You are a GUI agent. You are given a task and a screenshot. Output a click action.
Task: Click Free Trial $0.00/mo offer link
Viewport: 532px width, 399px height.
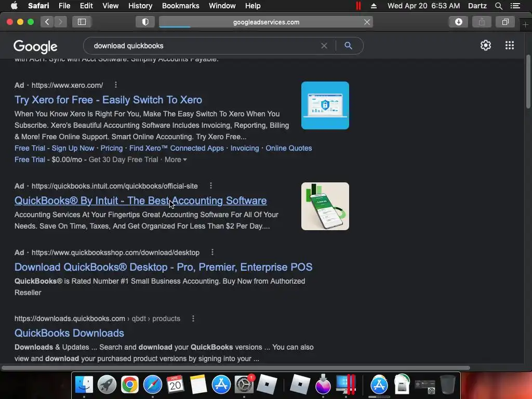(x=30, y=159)
